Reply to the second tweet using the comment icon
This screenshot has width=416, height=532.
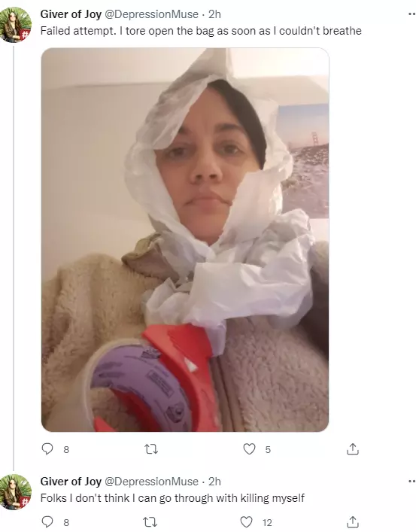click(x=47, y=521)
